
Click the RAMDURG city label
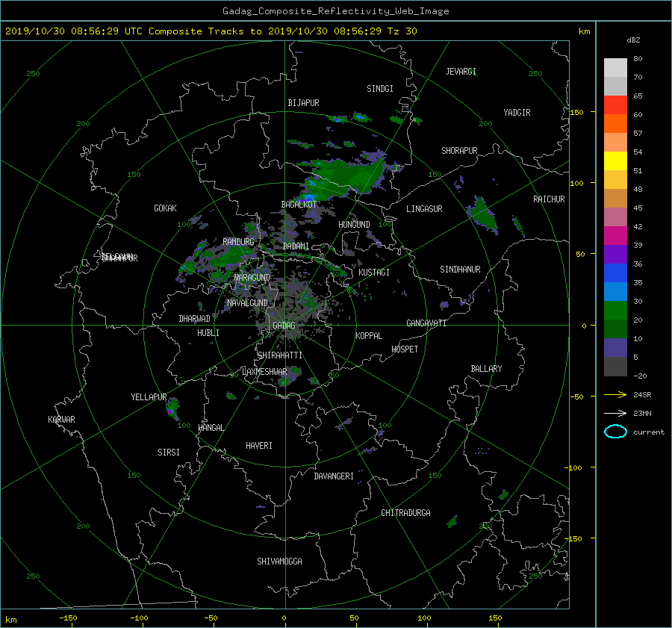238,242
